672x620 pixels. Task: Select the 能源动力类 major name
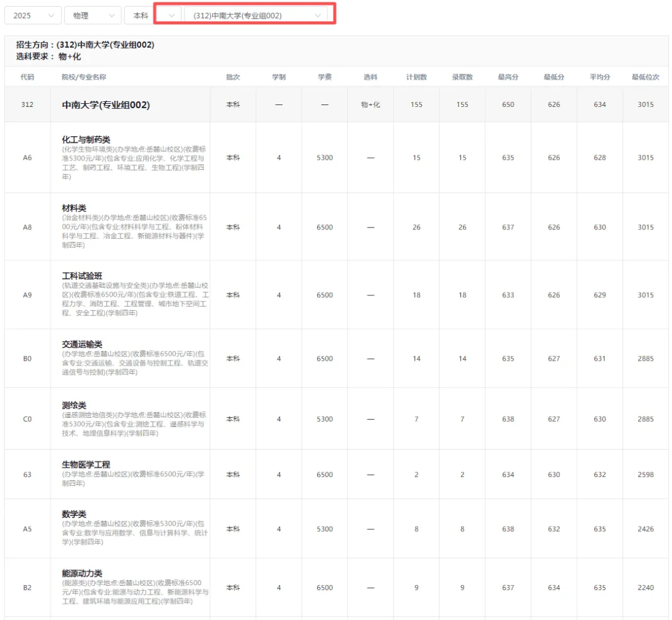[x=82, y=573]
